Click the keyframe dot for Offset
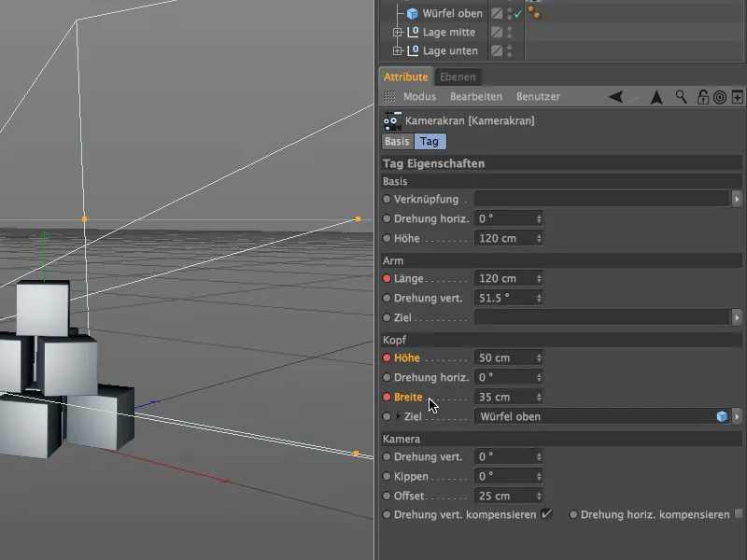747x560 pixels. coord(387,496)
